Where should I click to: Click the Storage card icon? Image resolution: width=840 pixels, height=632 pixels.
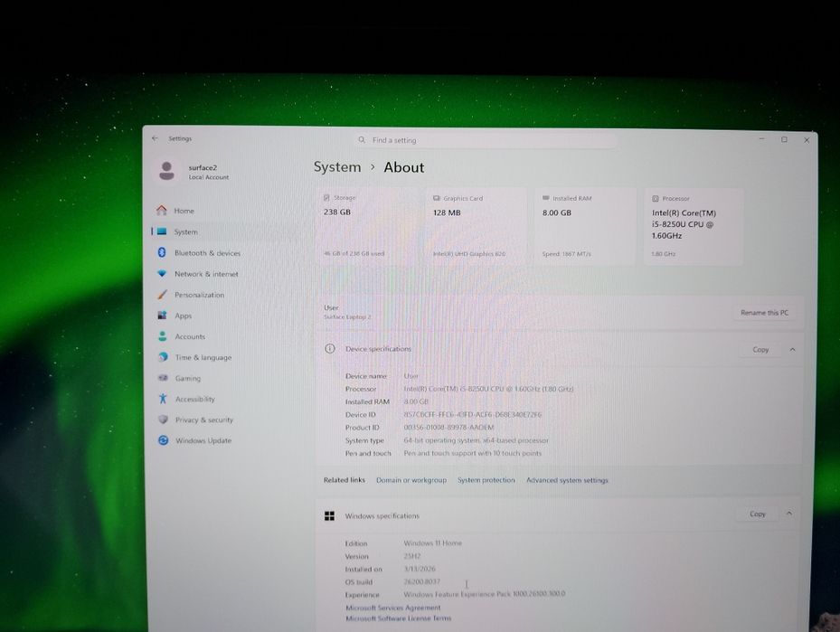point(326,198)
